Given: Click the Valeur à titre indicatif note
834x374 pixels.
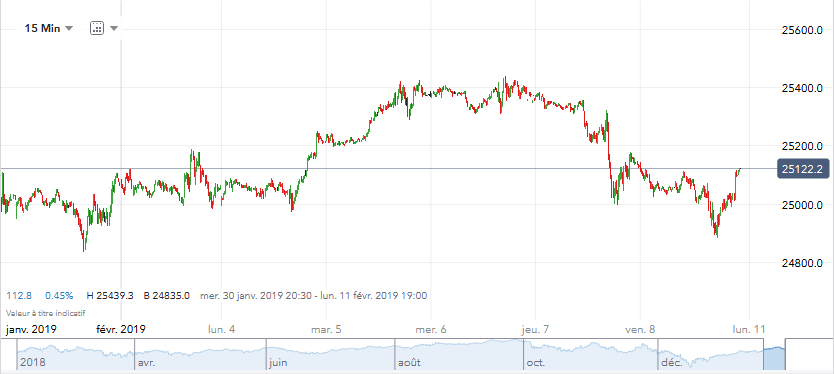Looking at the screenshot, I should (45, 313).
